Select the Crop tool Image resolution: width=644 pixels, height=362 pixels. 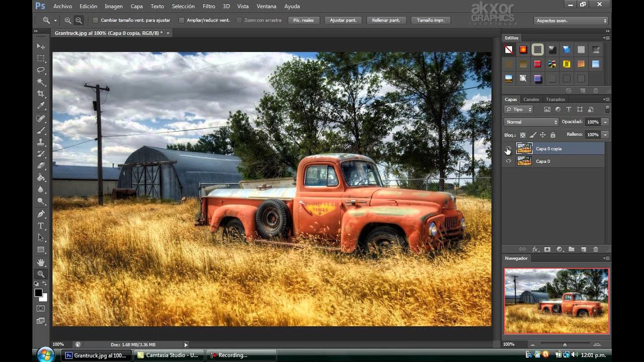pos(41,94)
